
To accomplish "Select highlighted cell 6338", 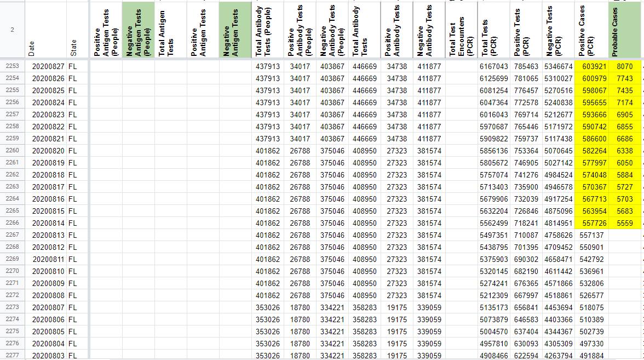I will (625, 150).
